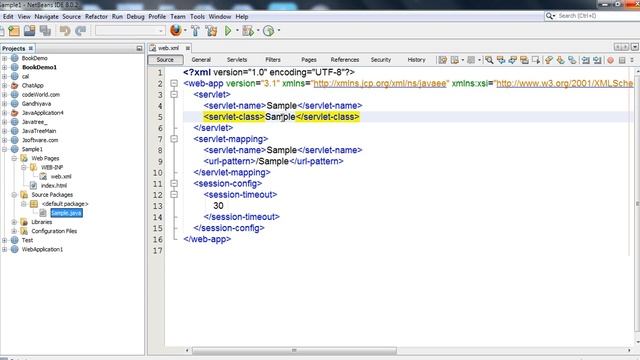Screen dimensions: 640x360
Task: Expand the Libraries folder node
Action: tap(14, 222)
